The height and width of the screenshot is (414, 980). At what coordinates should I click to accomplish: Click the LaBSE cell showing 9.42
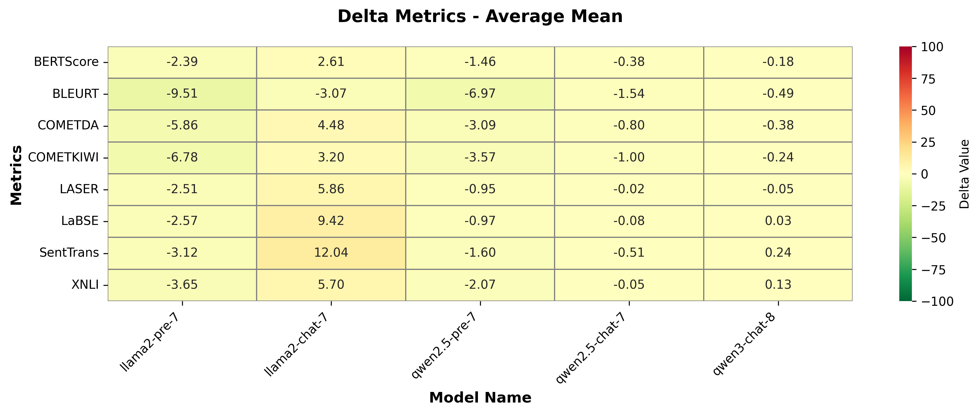click(x=331, y=221)
